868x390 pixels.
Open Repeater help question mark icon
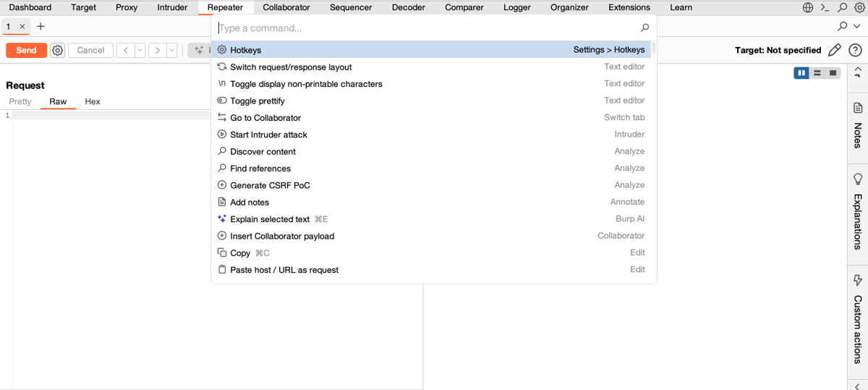click(854, 51)
